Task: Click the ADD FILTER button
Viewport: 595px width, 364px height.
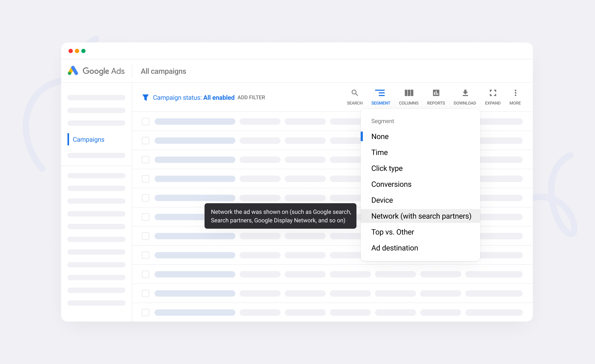Action: 251,98
